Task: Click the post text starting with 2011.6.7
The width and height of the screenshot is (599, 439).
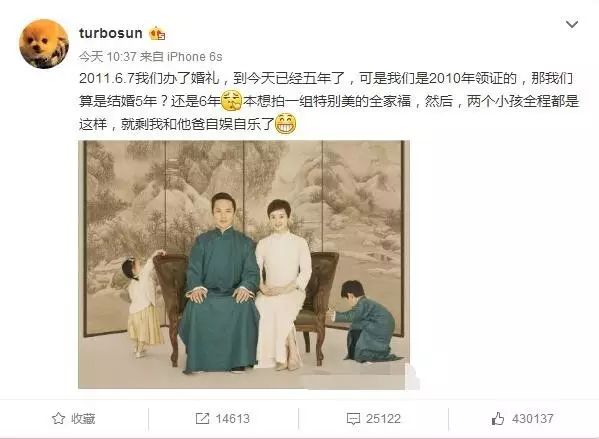Action: [x=329, y=101]
